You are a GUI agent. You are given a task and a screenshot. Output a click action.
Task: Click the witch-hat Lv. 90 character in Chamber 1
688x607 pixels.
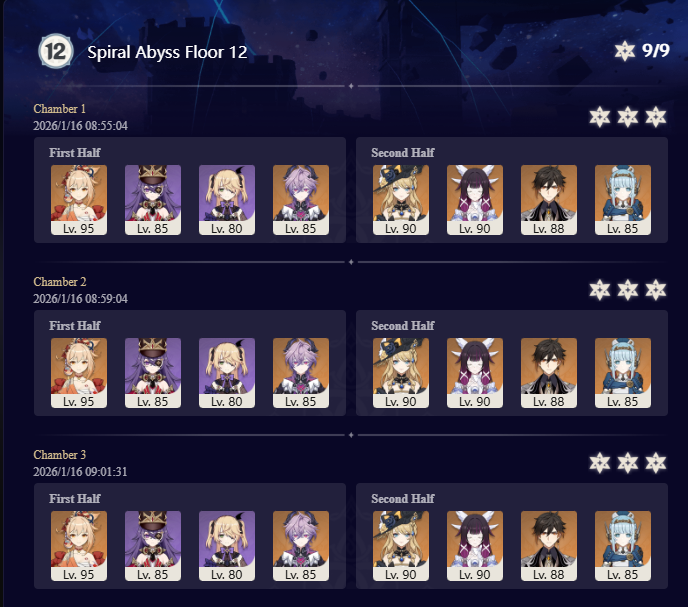click(401, 200)
